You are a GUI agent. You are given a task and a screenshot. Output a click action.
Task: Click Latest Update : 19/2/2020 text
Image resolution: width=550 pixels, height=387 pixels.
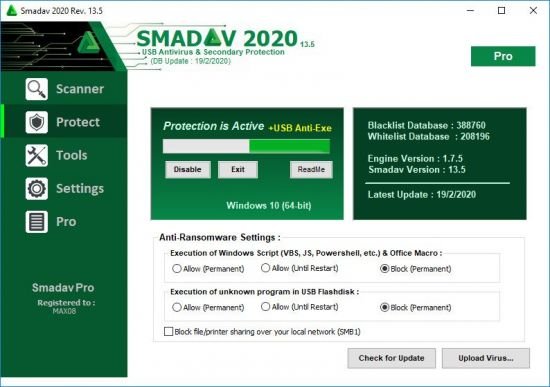pyautogui.click(x=422, y=195)
